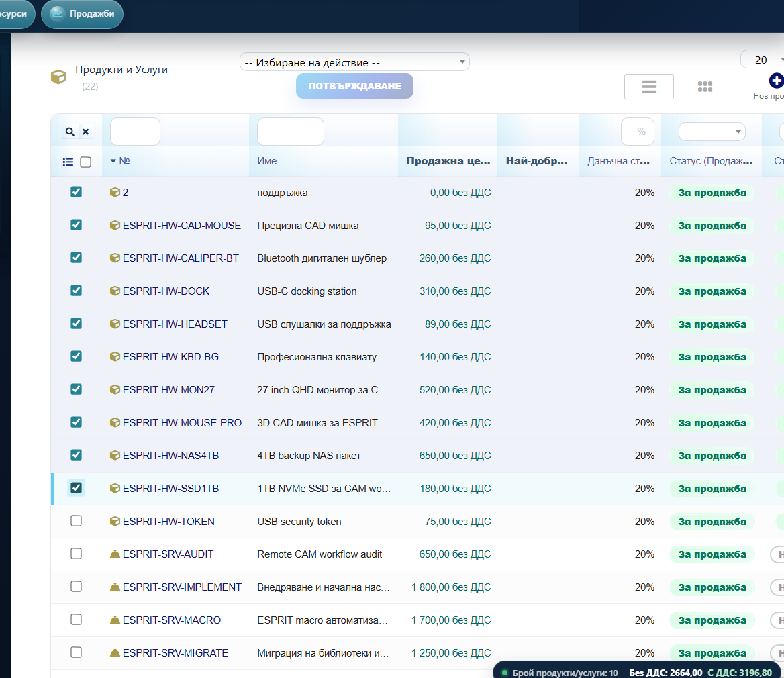Click the Брой продукти/услуги: 10 summary

click(x=565, y=673)
